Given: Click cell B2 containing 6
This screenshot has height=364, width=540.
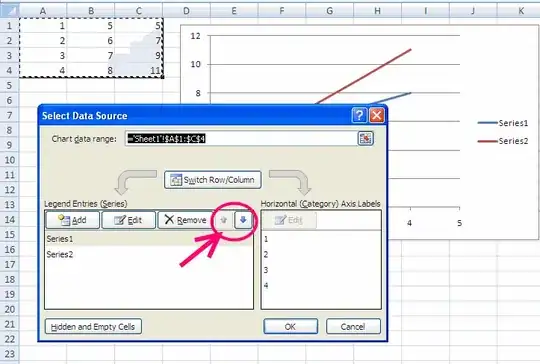Looking at the screenshot, I should pyautogui.click(x=91, y=41).
